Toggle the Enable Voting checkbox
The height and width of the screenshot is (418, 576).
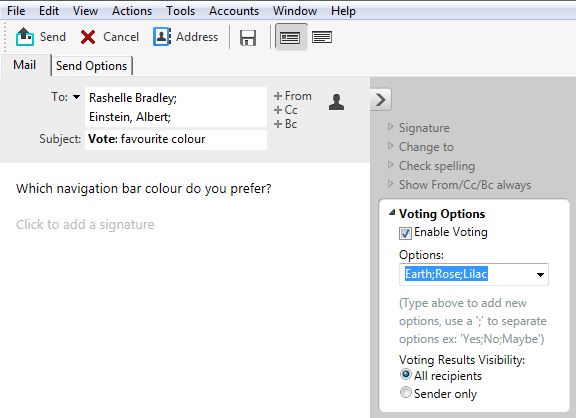(405, 233)
